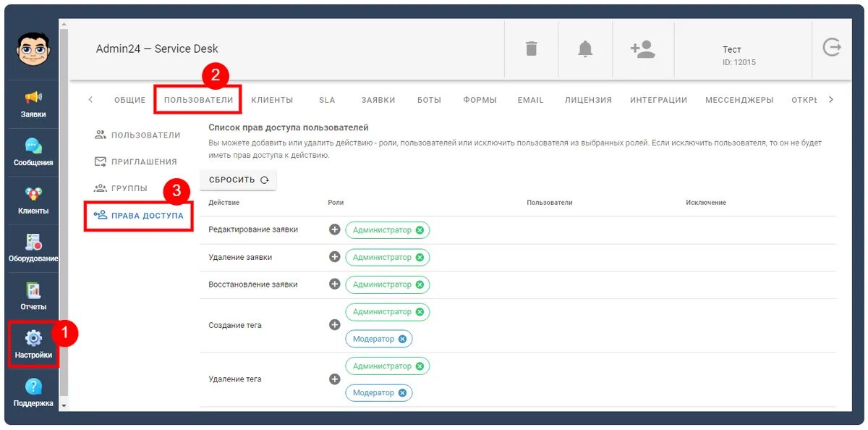Switch to the Мессенджеры tab

tap(739, 100)
